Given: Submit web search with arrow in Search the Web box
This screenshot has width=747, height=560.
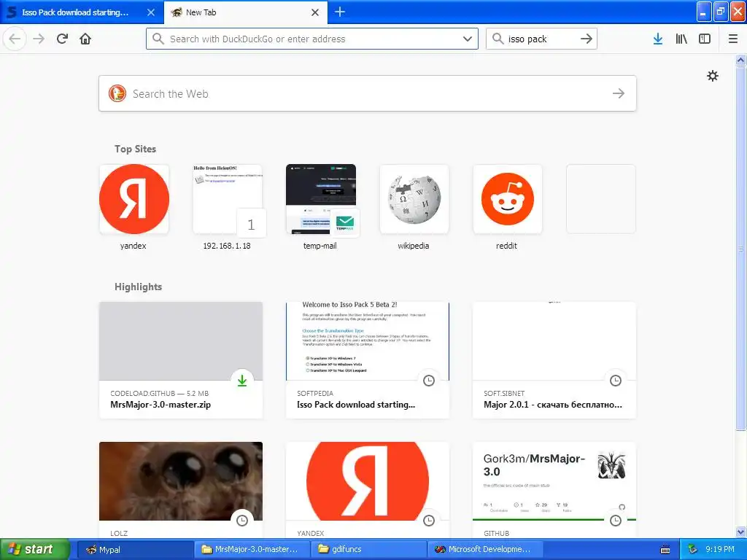Looking at the screenshot, I should [x=619, y=93].
